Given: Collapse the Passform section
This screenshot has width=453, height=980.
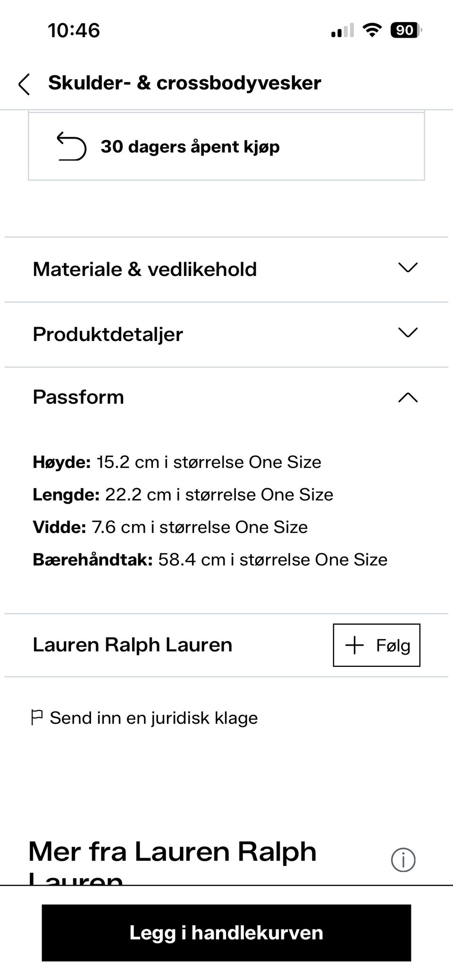Looking at the screenshot, I should tap(408, 398).
